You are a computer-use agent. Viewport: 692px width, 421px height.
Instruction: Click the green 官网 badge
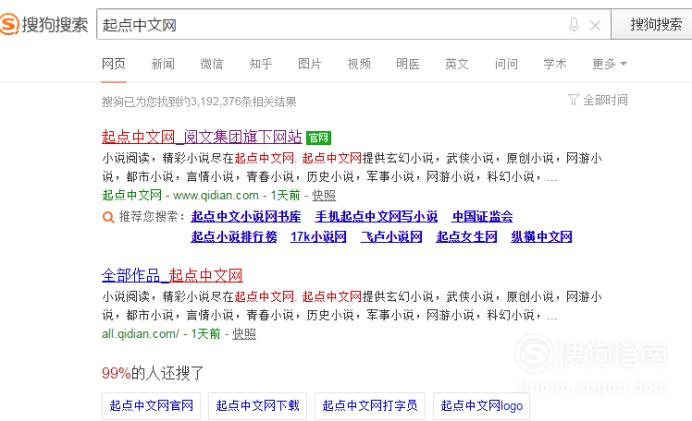point(318,138)
